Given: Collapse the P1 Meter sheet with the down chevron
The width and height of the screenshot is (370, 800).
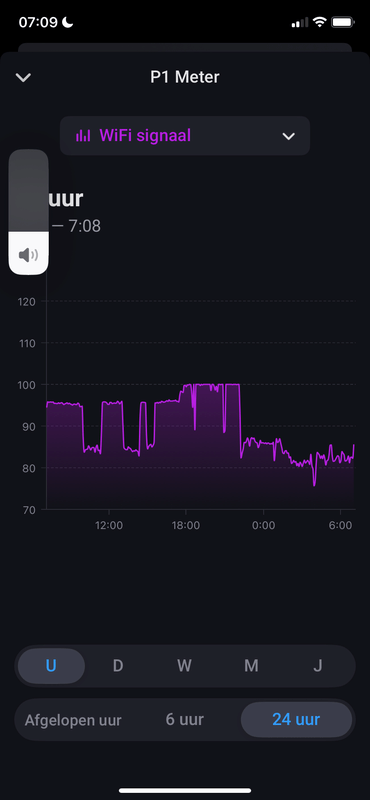Looking at the screenshot, I should click(x=23, y=78).
